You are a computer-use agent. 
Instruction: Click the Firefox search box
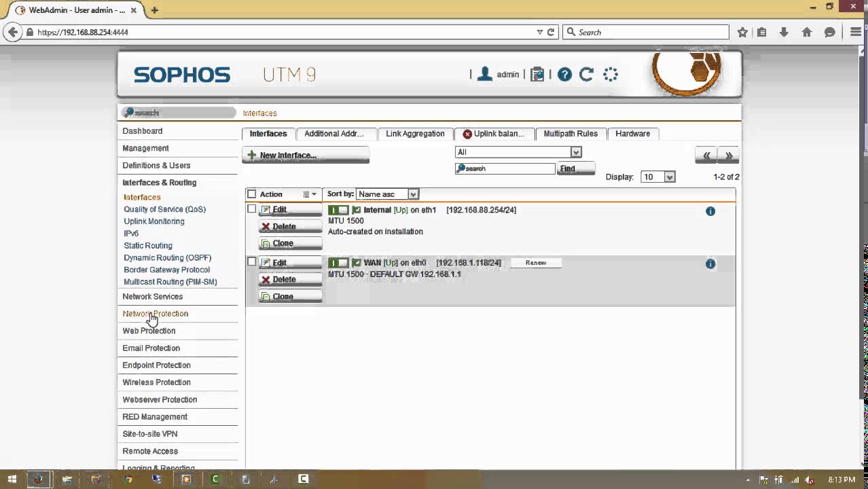646,32
